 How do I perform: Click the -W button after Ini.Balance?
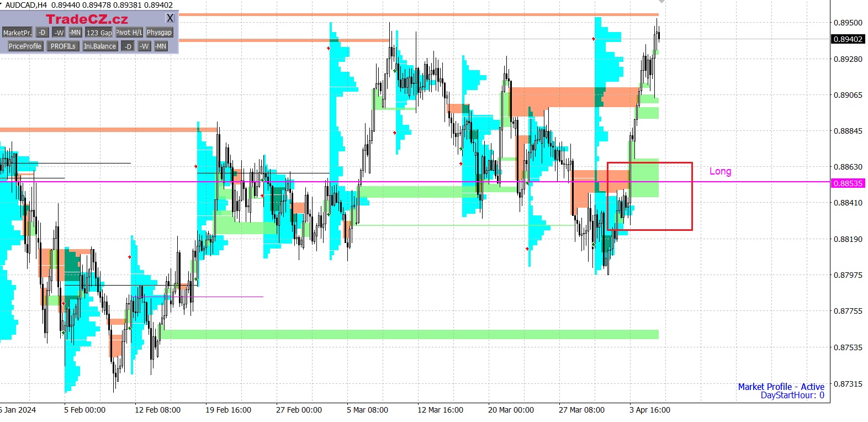(x=144, y=46)
